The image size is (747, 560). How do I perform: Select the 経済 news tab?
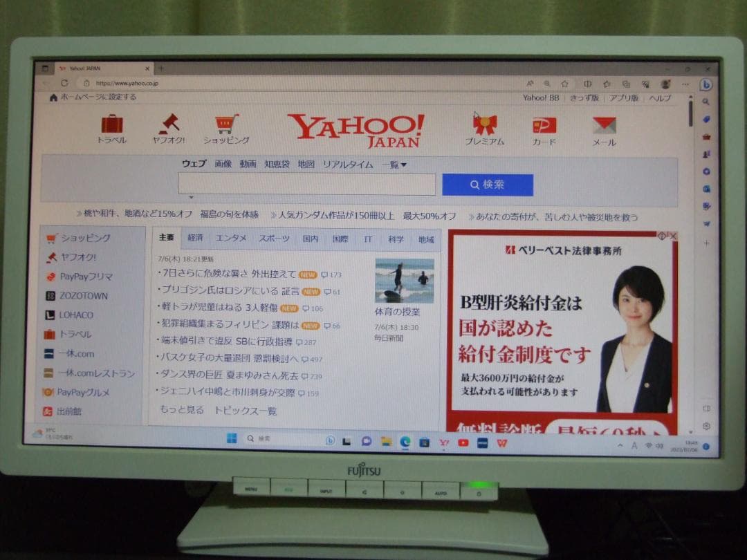(195, 239)
